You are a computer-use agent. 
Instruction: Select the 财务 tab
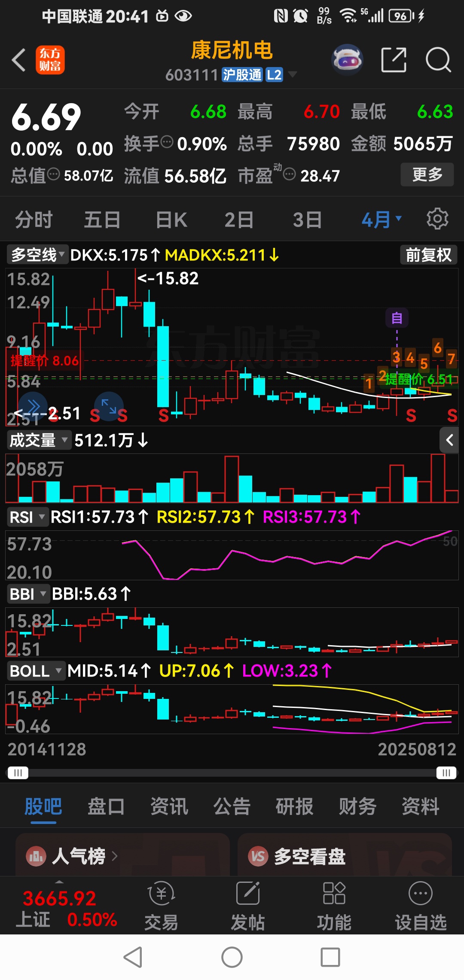tap(357, 806)
